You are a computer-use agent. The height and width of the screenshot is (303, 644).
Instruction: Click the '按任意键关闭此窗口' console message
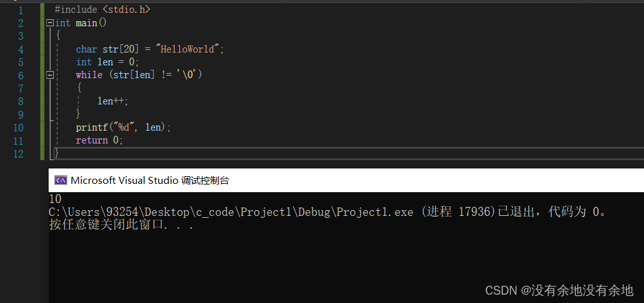point(121,225)
